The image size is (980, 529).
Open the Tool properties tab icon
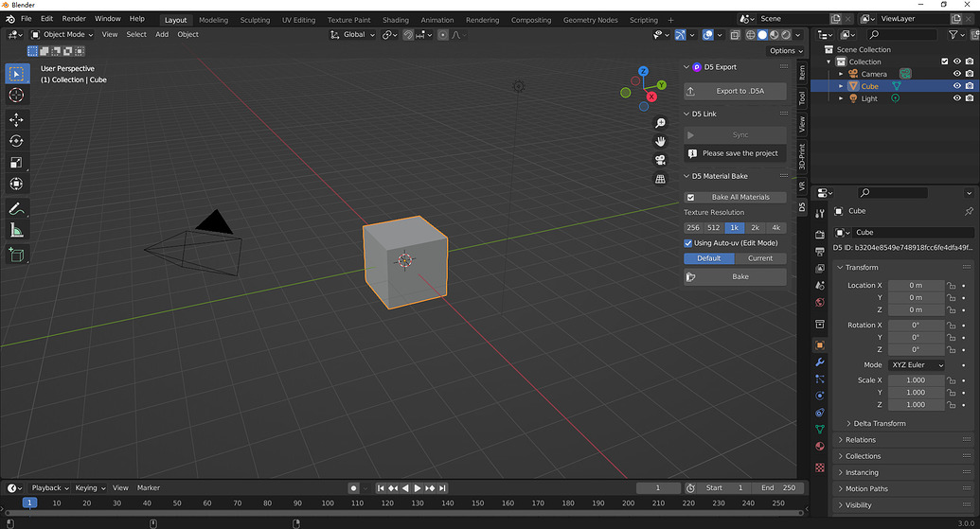tap(819, 214)
